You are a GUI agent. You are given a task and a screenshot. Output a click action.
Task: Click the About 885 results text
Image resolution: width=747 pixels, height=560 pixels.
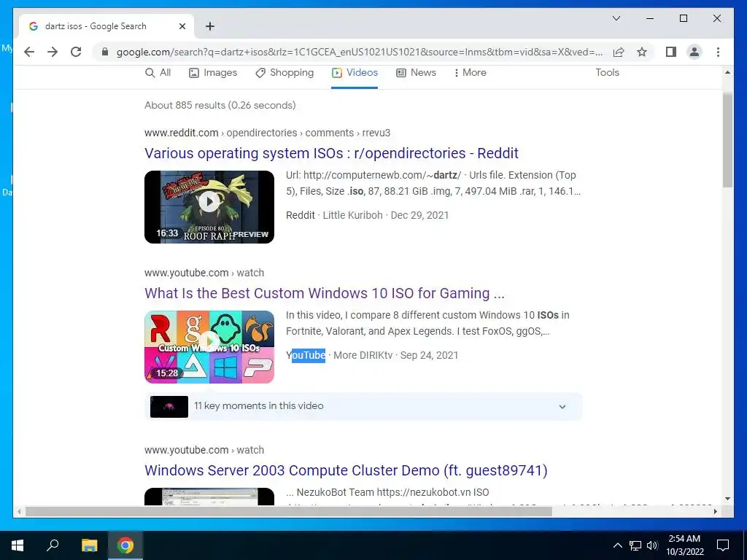point(220,105)
